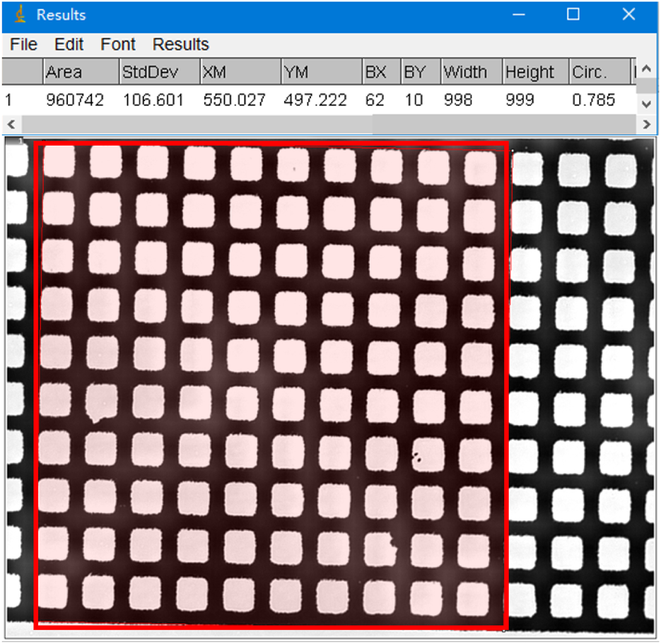Click the XM column header
This screenshot has height=644, width=661.
tap(239, 72)
